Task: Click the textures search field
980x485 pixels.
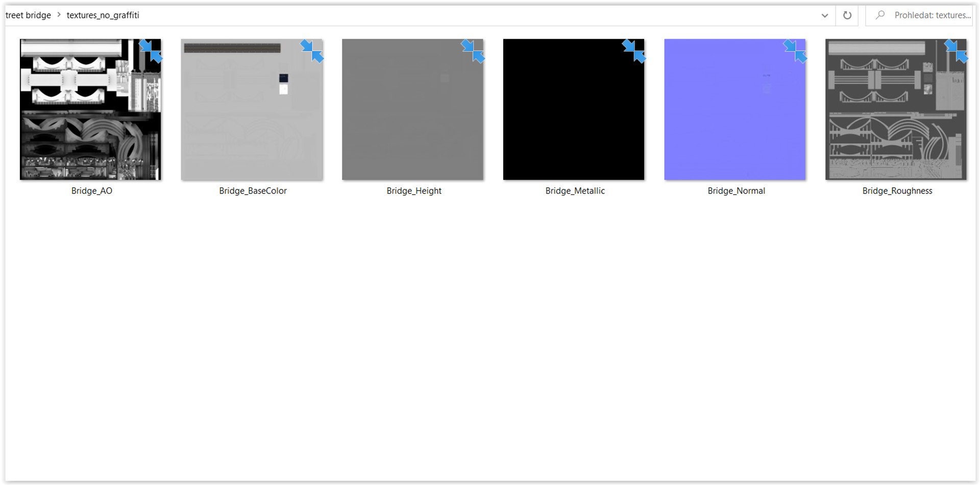Action: [919, 15]
